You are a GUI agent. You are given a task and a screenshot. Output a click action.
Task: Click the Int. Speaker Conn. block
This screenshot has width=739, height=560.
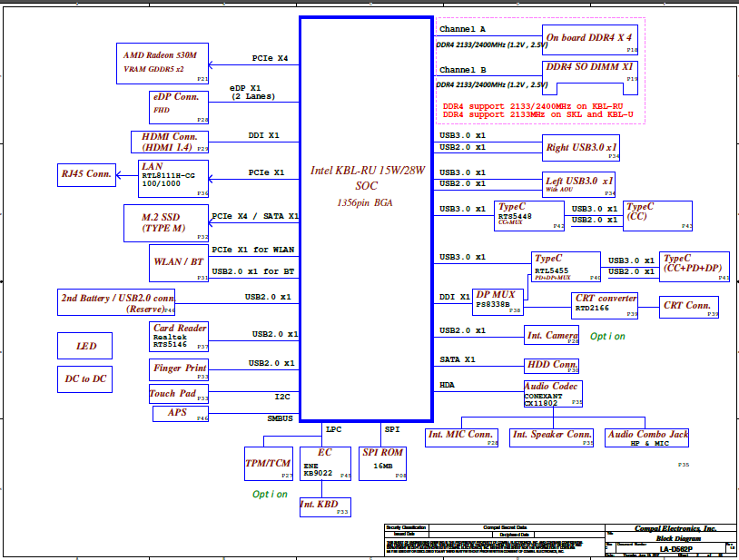551,437
